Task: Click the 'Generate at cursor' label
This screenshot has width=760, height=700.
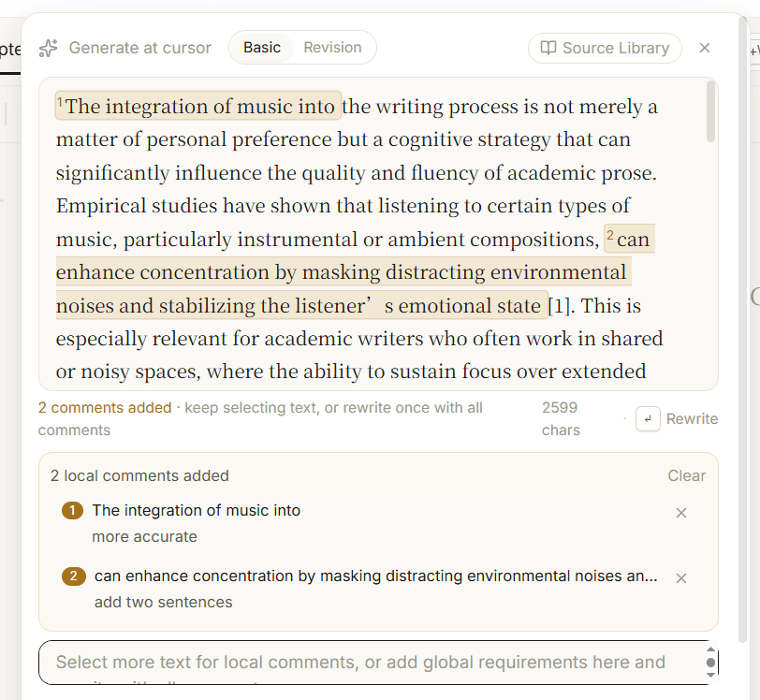Action: [140, 48]
